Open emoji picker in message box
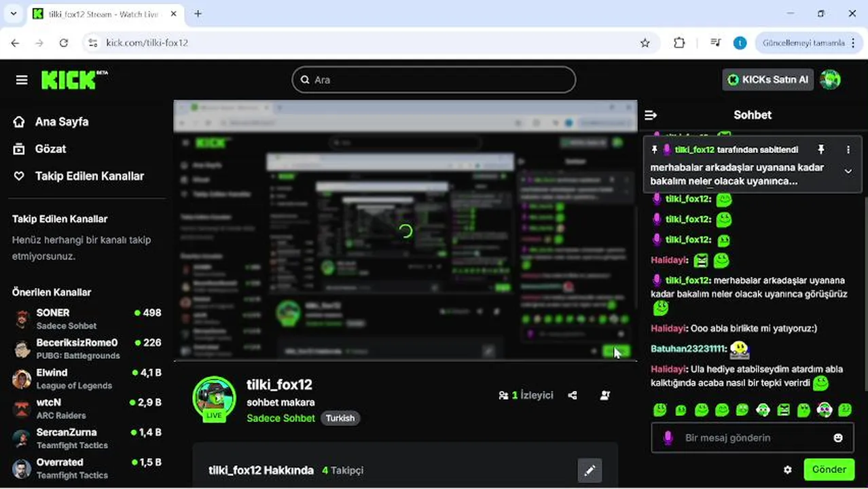This screenshot has height=489, width=868. [x=838, y=438]
